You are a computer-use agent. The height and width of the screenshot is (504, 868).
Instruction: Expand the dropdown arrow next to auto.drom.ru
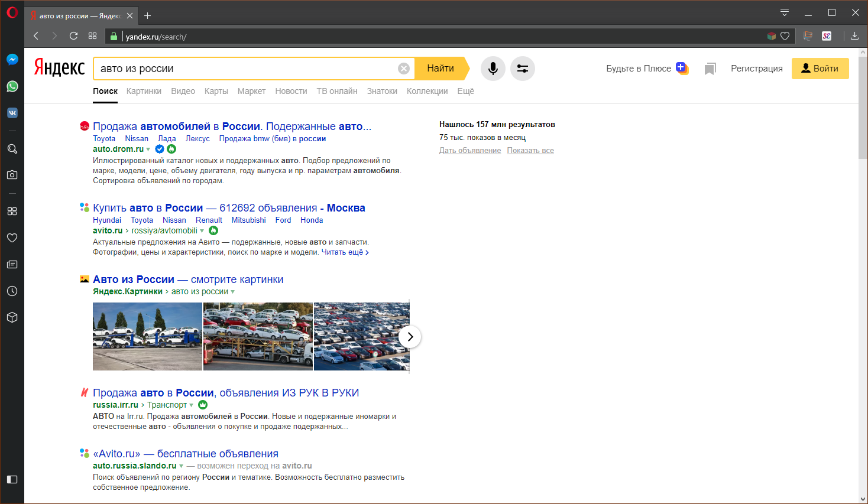pyautogui.click(x=148, y=149)
